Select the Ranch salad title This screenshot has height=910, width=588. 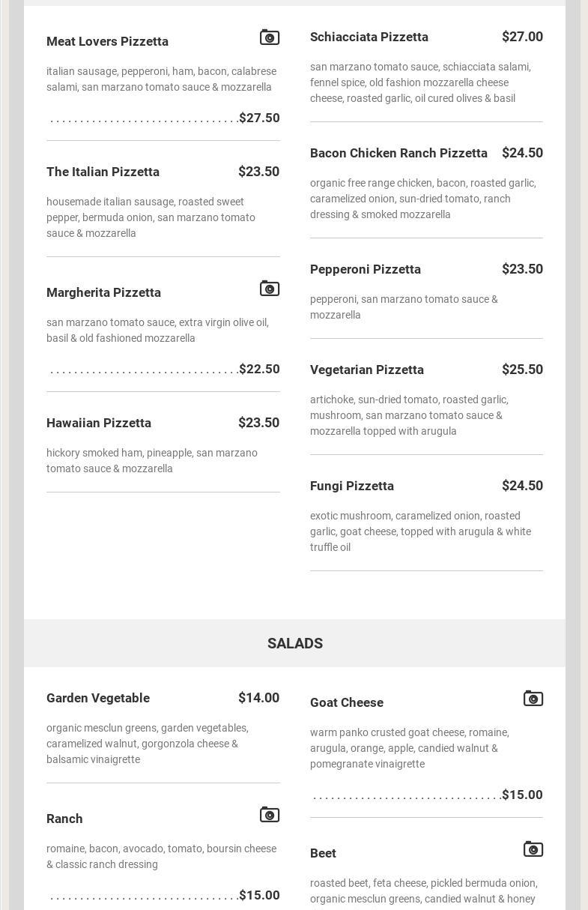64,819
